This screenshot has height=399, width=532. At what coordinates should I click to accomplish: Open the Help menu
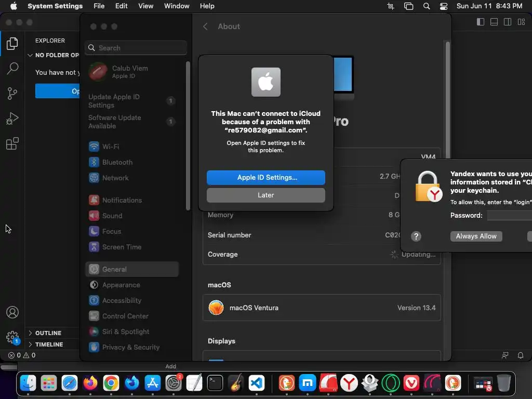[207, 6]
